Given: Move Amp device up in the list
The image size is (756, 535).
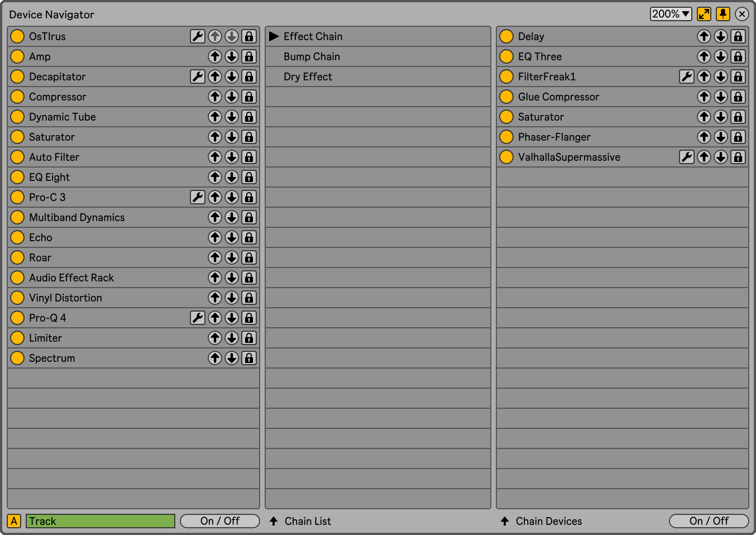Looking at the screenshot, I should pos(215,56).
